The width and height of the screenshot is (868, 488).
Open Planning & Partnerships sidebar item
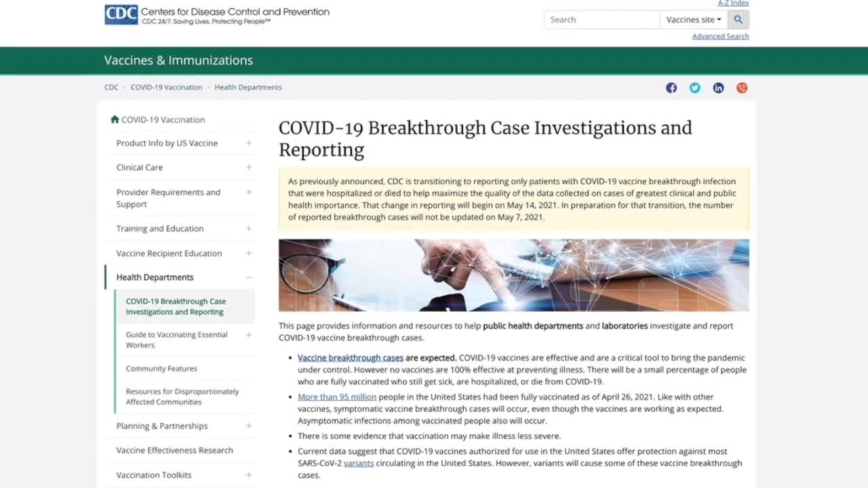[x=161, y=426]
